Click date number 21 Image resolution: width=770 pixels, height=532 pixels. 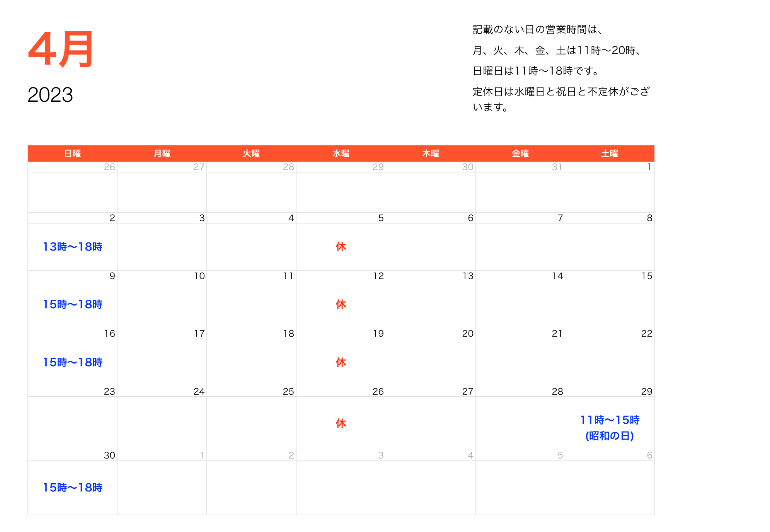coord(557,334)
